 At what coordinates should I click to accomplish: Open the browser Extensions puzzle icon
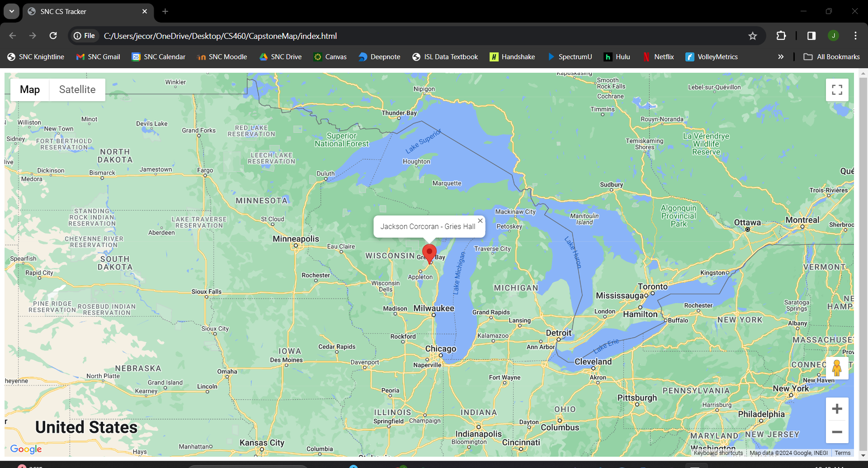[781, 36]
